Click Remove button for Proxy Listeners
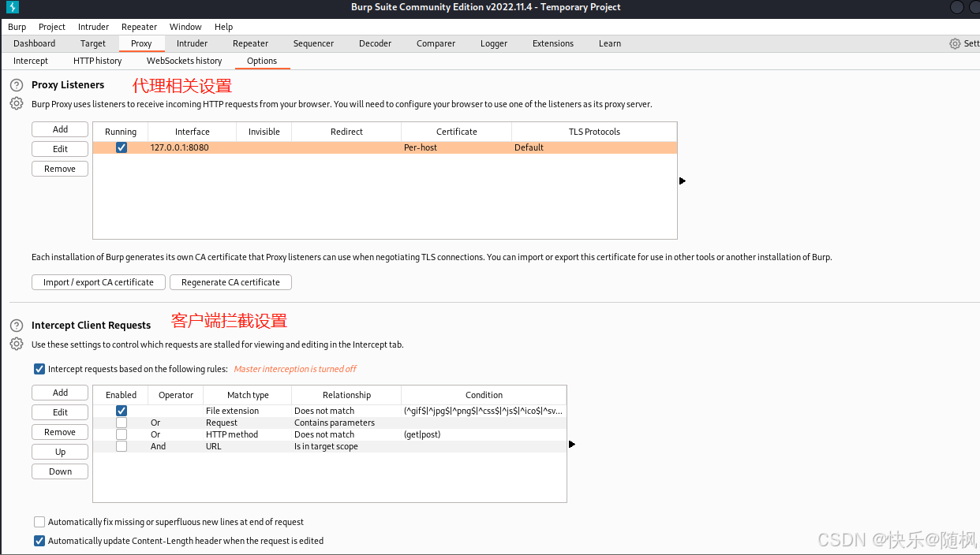This screenshot has height=555, width=980. click(60, 169)
